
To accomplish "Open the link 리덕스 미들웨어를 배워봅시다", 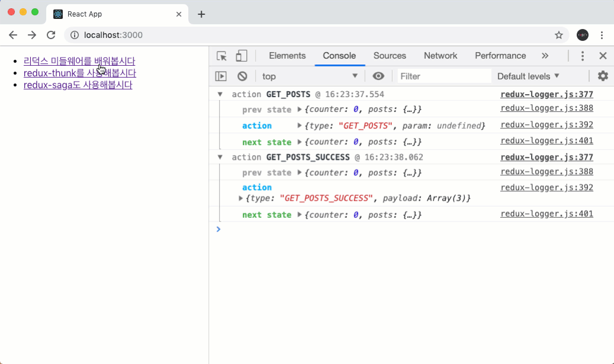I will [x=79, y=61].
